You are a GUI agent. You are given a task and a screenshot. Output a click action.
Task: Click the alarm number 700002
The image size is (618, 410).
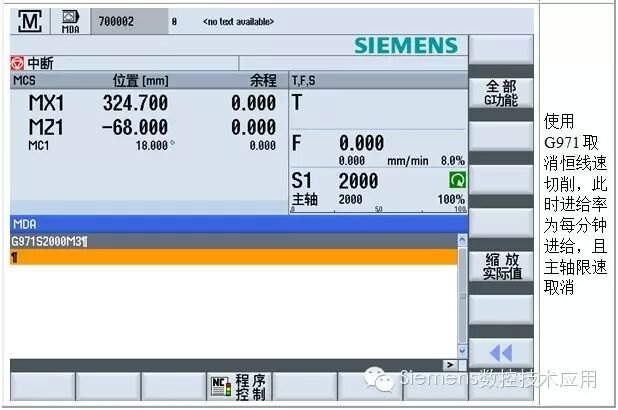(116, 21)
